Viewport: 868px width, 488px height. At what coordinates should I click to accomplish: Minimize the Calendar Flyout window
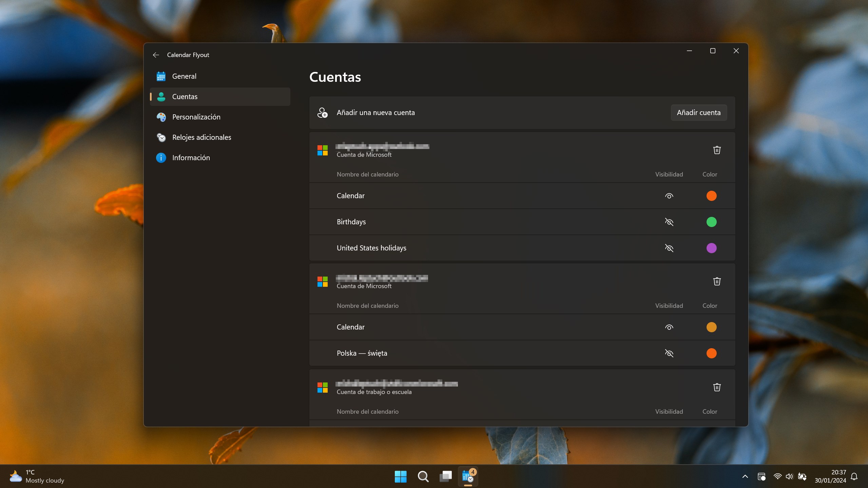[689, 51]
